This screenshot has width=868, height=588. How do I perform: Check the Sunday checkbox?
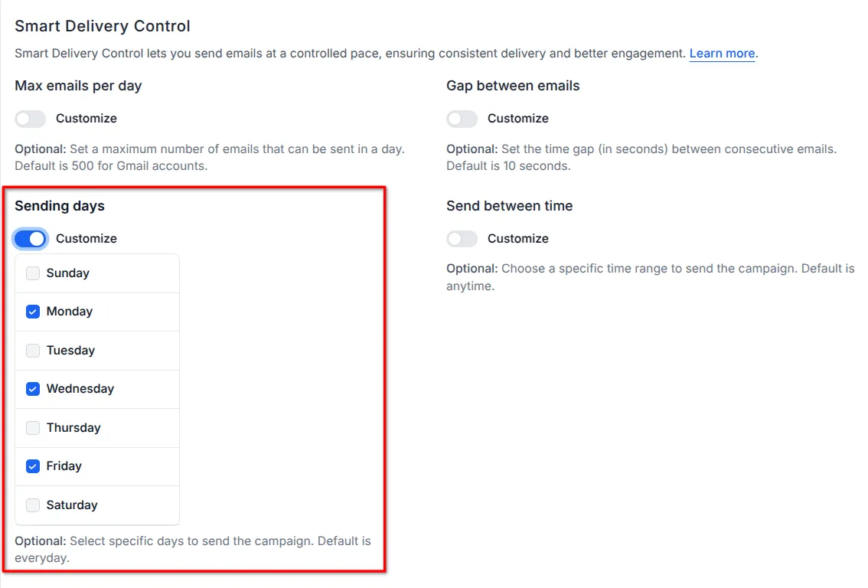click(33, 273)
